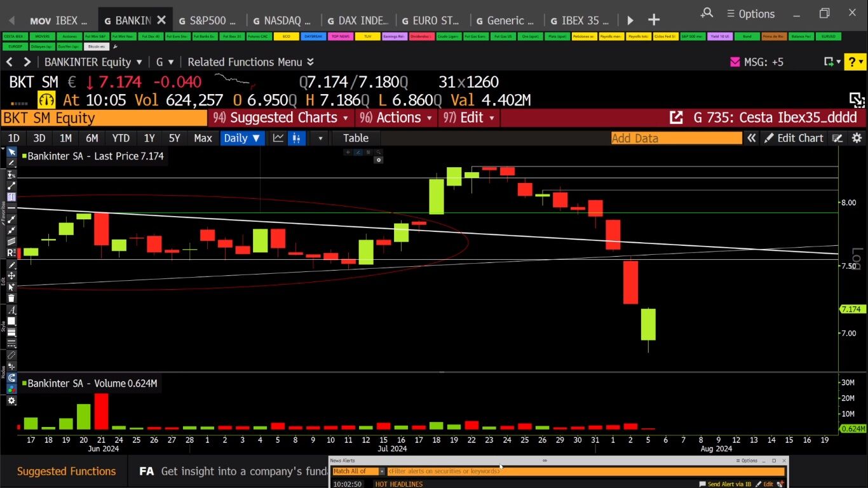Expand the Actions dropdown
868x488 pixels.
[396, 118]
